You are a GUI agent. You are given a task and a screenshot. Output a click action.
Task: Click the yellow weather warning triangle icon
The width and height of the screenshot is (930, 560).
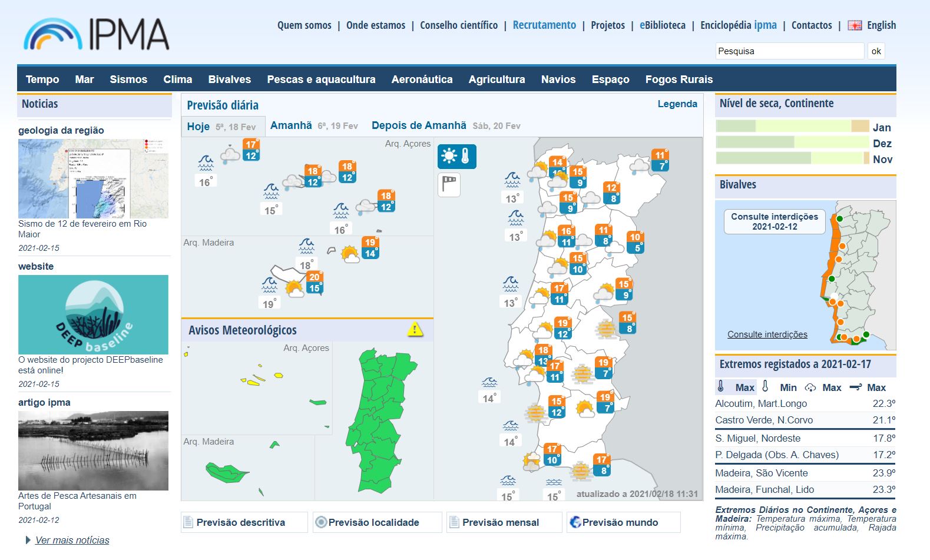point(415,329)
